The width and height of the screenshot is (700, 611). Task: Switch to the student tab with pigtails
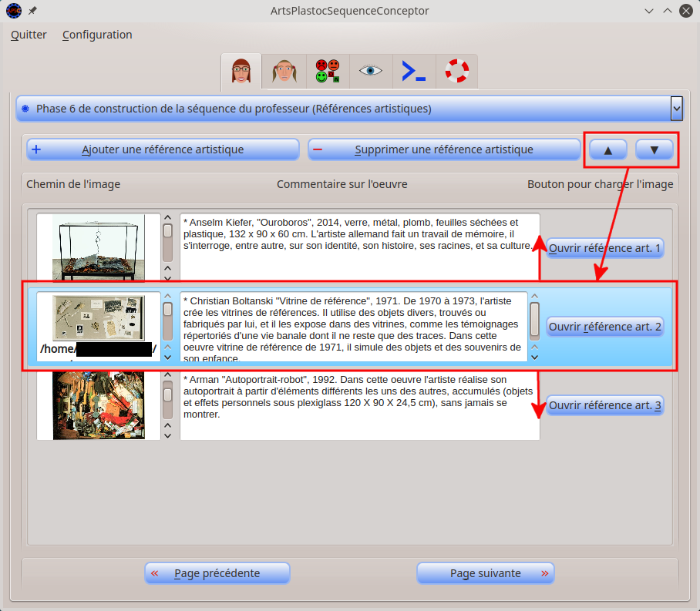284,72
